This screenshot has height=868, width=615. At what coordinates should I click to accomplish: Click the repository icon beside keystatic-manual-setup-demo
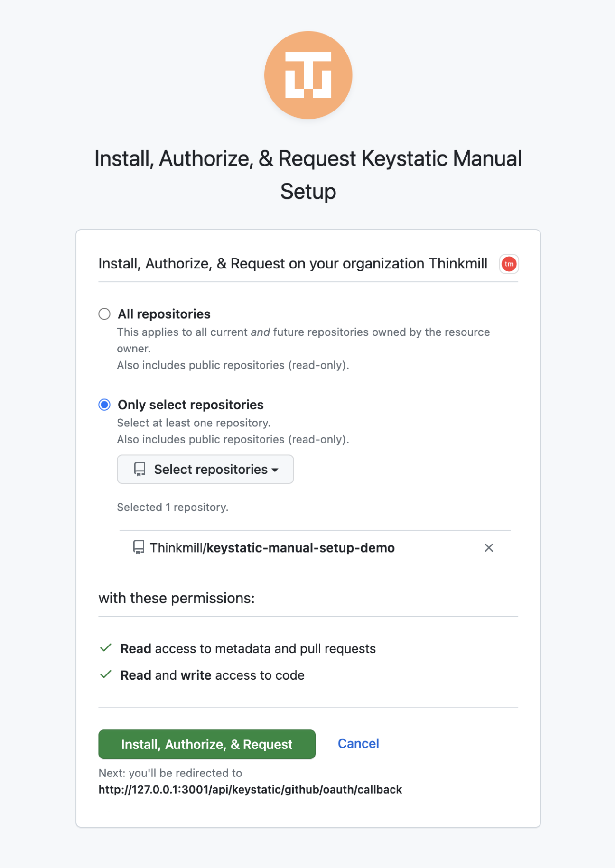pyautogui.click(x=139, y=547)
